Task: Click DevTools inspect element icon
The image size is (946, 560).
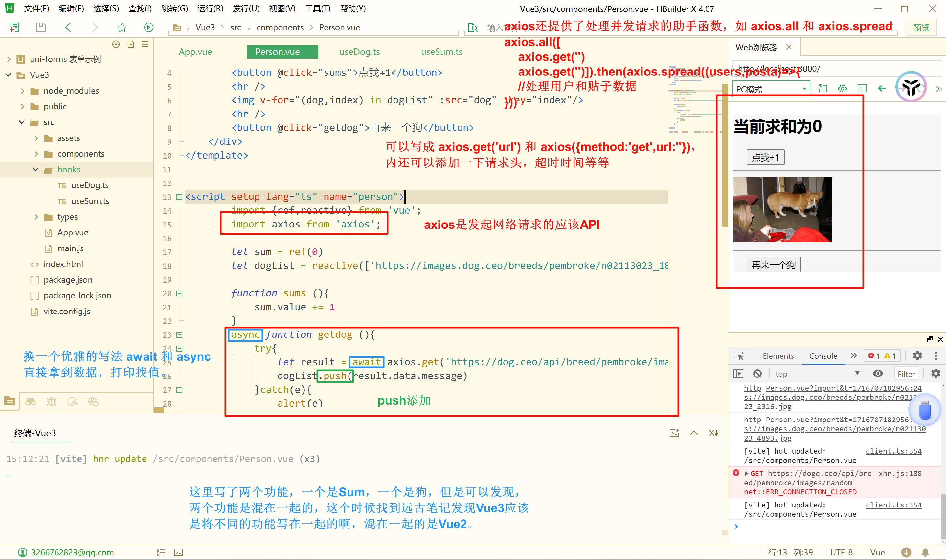Action: 739,356
